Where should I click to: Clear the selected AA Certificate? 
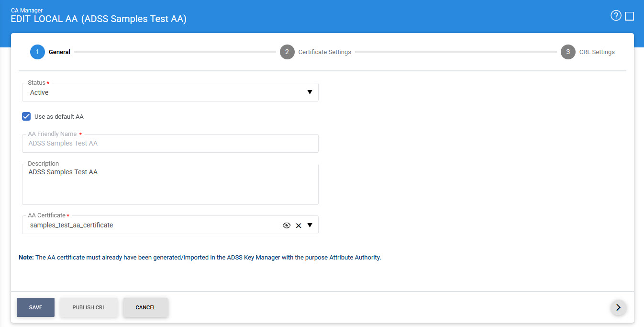pos(299,226)
